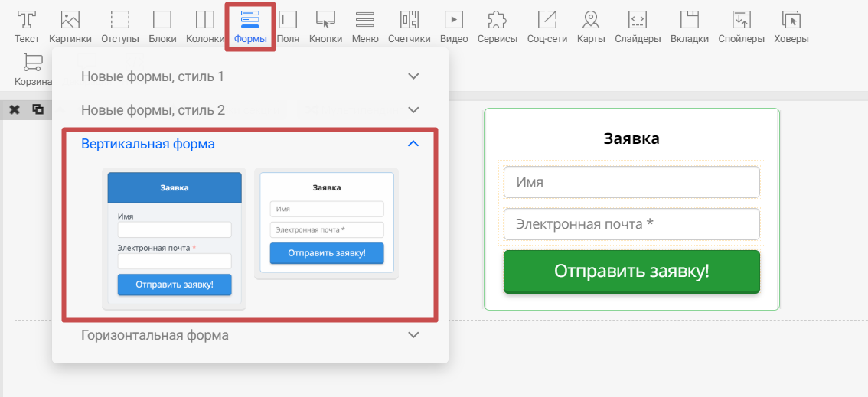Choose the white vertical form thumbnail

pyautogui.click(x=326, y=223)
